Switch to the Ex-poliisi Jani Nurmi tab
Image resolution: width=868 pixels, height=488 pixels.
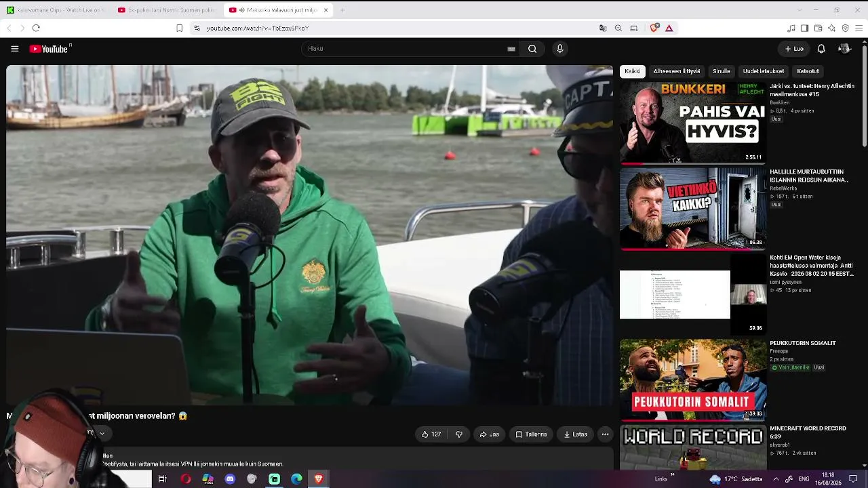[x=166, y=10]
